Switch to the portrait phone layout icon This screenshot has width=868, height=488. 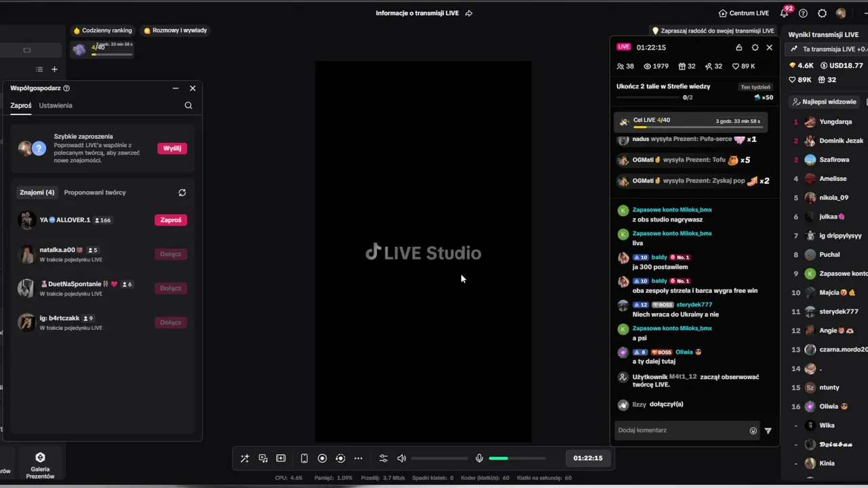304,458
